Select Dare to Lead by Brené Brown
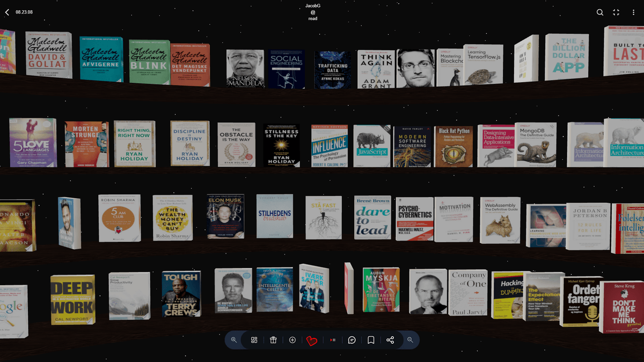Screen dimensions: 644x362 372,218
